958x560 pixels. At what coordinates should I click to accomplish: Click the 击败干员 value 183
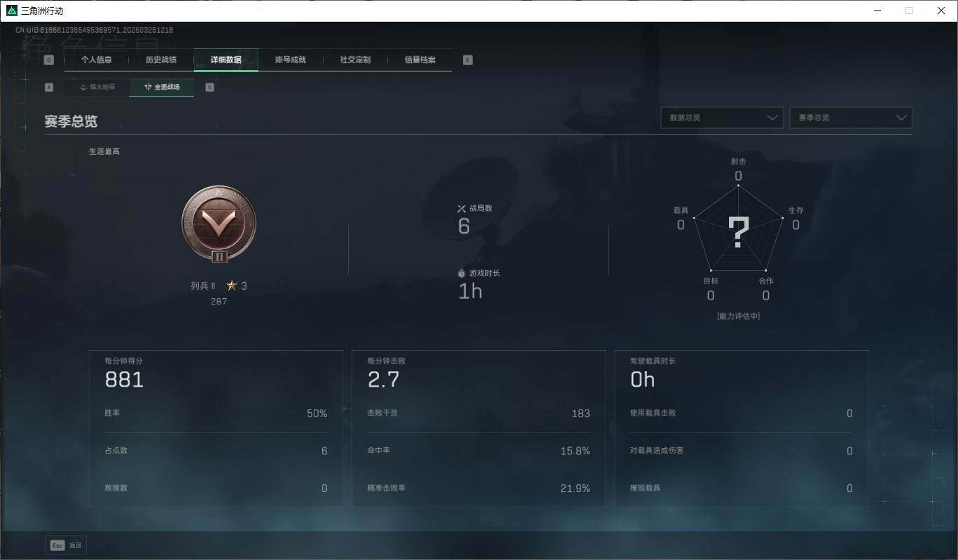(x=581, y=414)
